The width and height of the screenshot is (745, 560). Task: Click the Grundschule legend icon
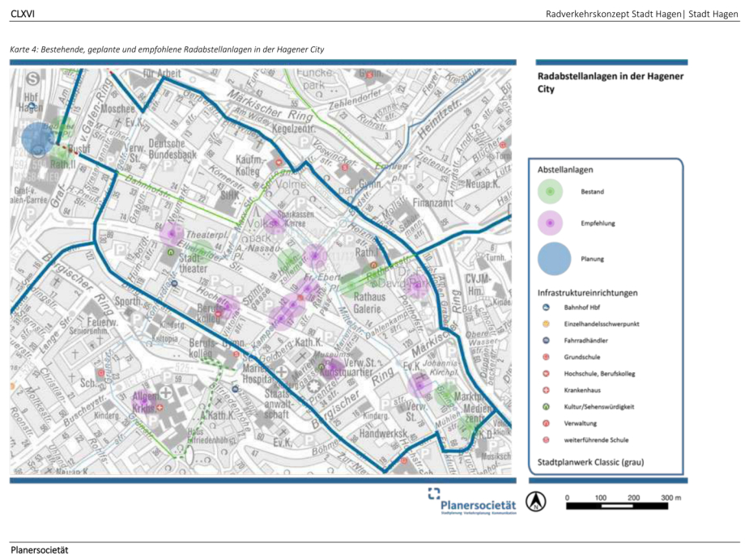pyautogui.click(x=546, y=357)
